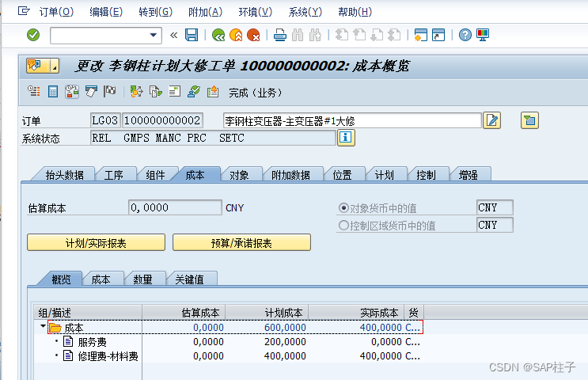Screen dimensions: 588x380
Task: Click the Find Next binoculars icon
Action: point(315,36)
